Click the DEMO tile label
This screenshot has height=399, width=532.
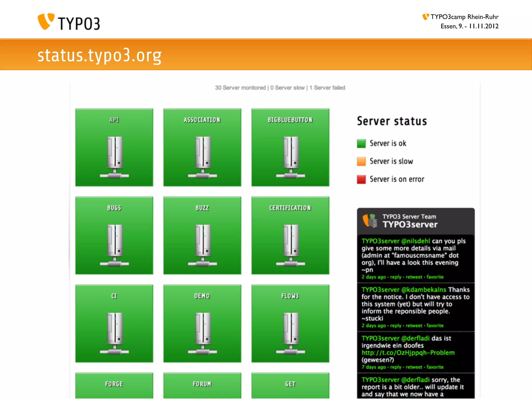pos(202,296)
